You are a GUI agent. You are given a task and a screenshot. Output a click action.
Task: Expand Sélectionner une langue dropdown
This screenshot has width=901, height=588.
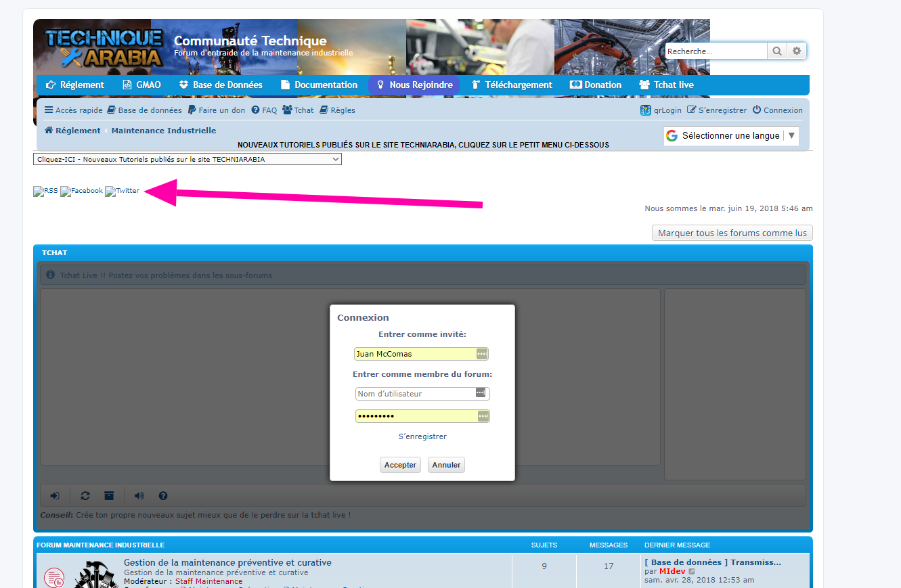pyautogui.click(x=731, y=136)
